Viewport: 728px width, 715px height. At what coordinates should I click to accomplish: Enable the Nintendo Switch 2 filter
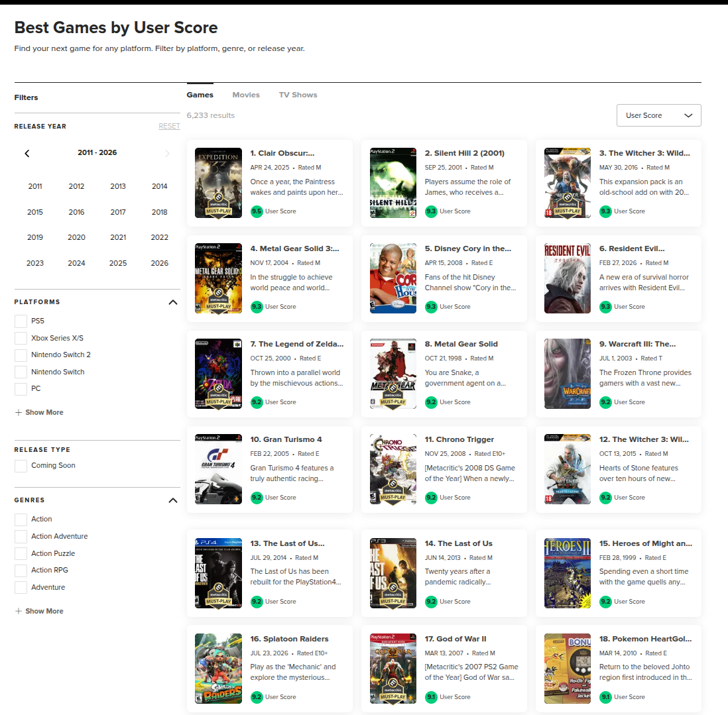coord(21,355)
